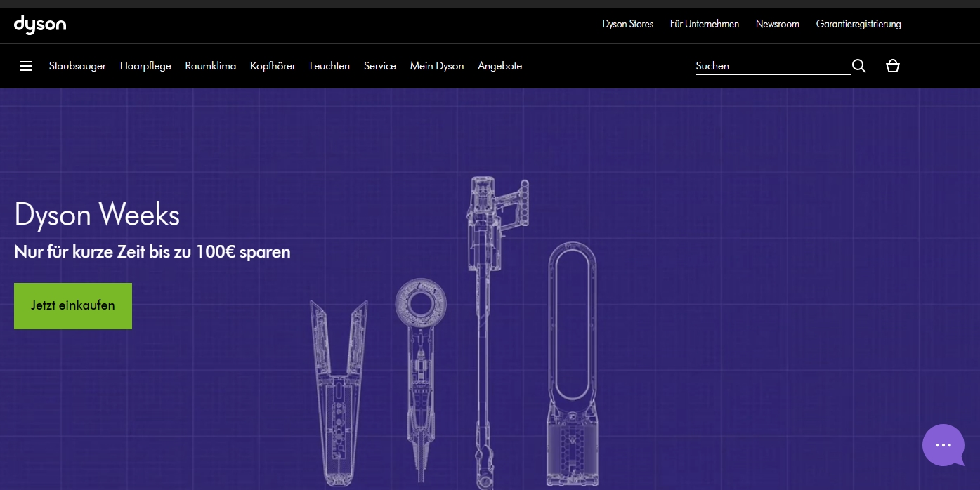Open the Für Unternehmen link
The height and width of the screenshot is (490, 980).
pyautogui.click(x=705, y=24)
